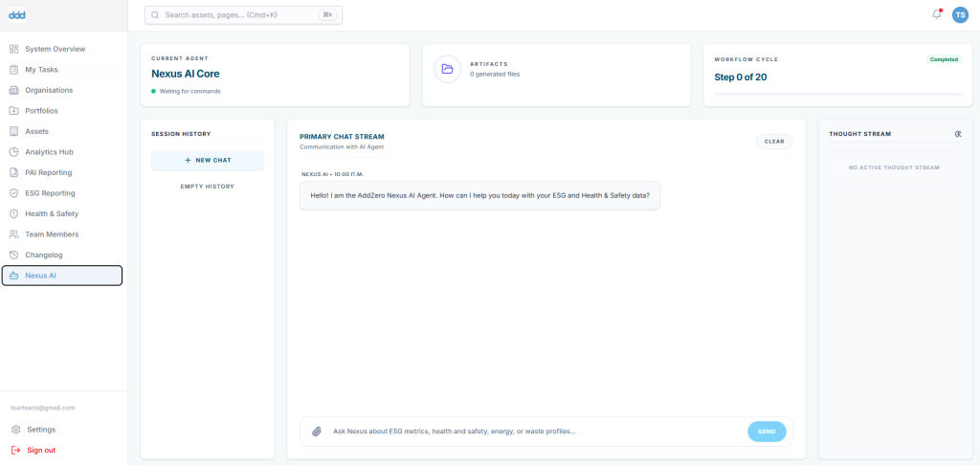Screen dimensions: 980x465
Task: Click the Health & Safety shield icon
Action: (x=13, y=213)
